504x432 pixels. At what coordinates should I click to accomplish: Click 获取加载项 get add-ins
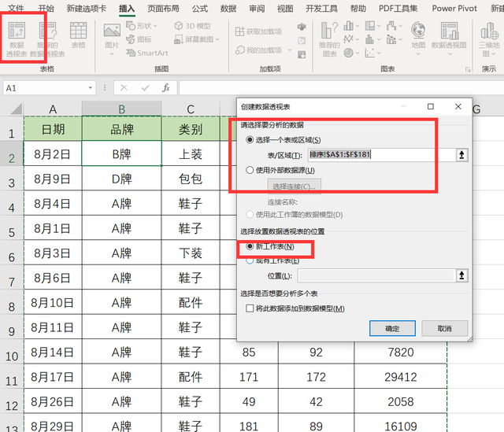[258, 31]
